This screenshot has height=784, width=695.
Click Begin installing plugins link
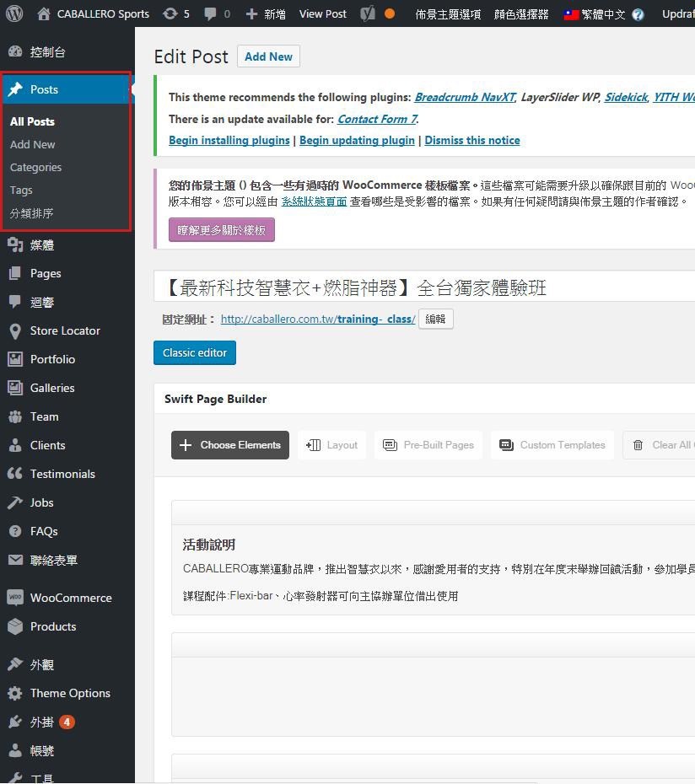coord(229,141)
